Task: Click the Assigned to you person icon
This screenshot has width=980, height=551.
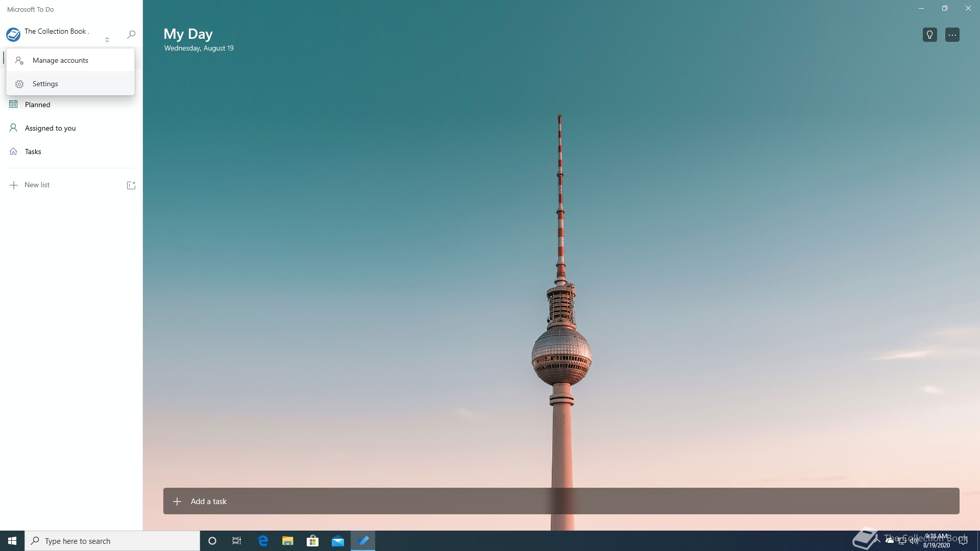Action: tap(13, 128)
